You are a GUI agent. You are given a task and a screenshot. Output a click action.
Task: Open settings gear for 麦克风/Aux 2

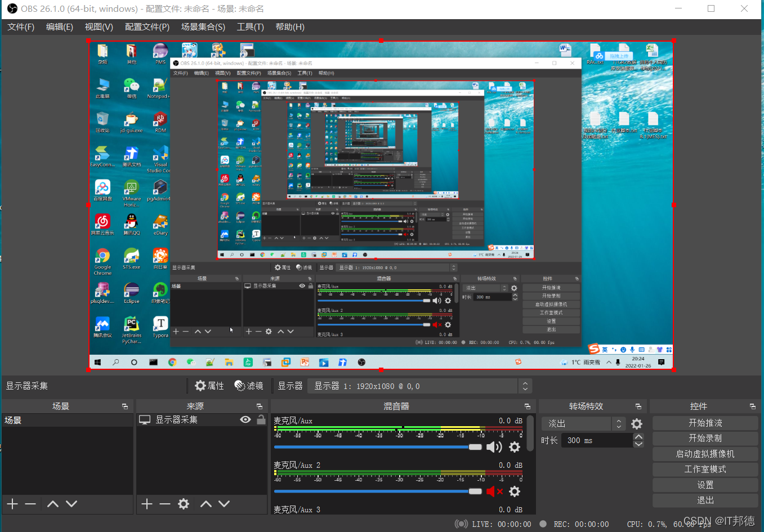(x=515, y=491)
